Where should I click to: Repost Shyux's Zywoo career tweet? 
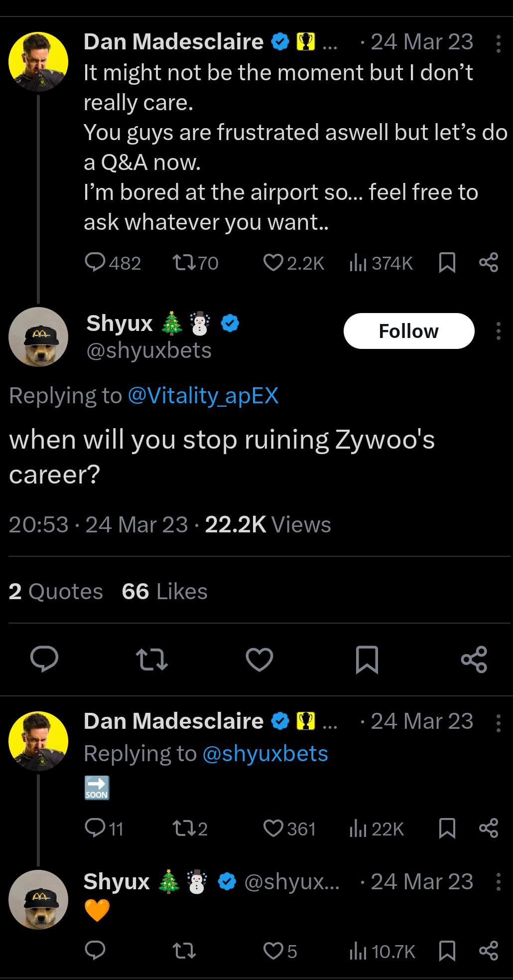click(152, 659)
